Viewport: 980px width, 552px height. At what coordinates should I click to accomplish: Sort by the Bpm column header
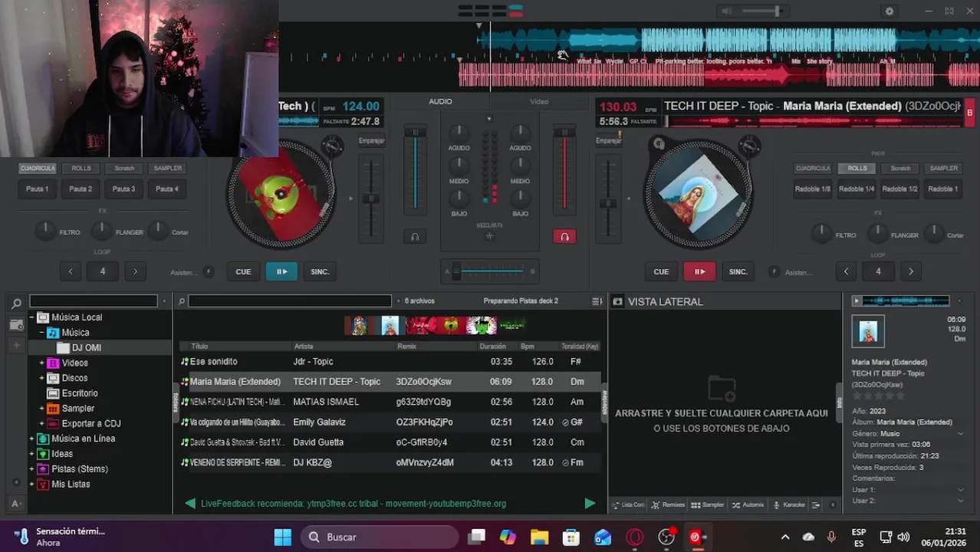click(x=527, y=347)
